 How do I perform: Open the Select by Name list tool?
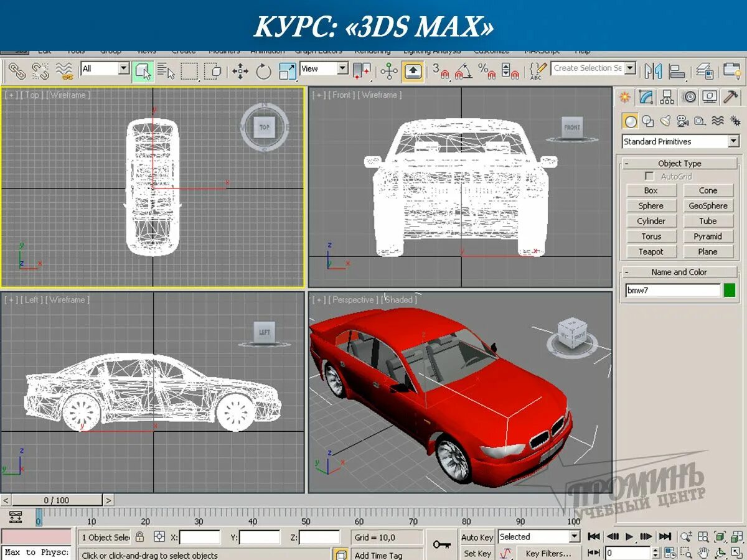click(166, 71)
